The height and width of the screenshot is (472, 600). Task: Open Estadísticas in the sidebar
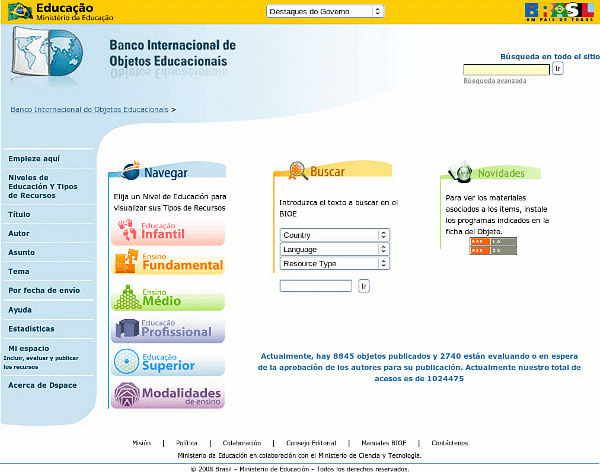[x=31, y=329]
